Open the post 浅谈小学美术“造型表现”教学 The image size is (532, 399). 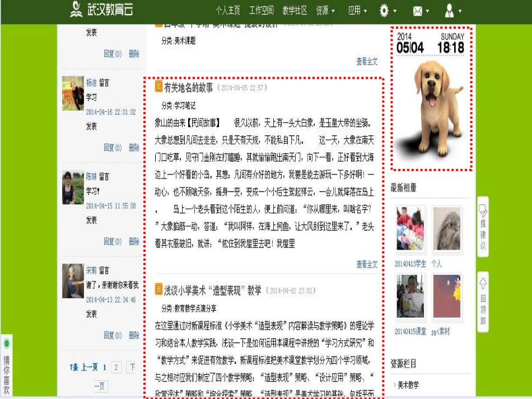(x=213, y=290)
